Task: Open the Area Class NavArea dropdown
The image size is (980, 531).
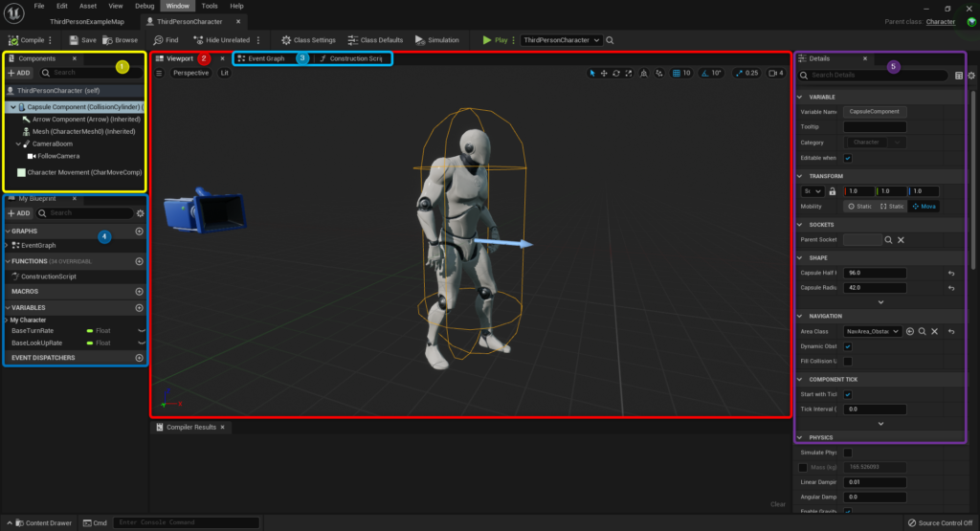Action: (x=873, y=332)
